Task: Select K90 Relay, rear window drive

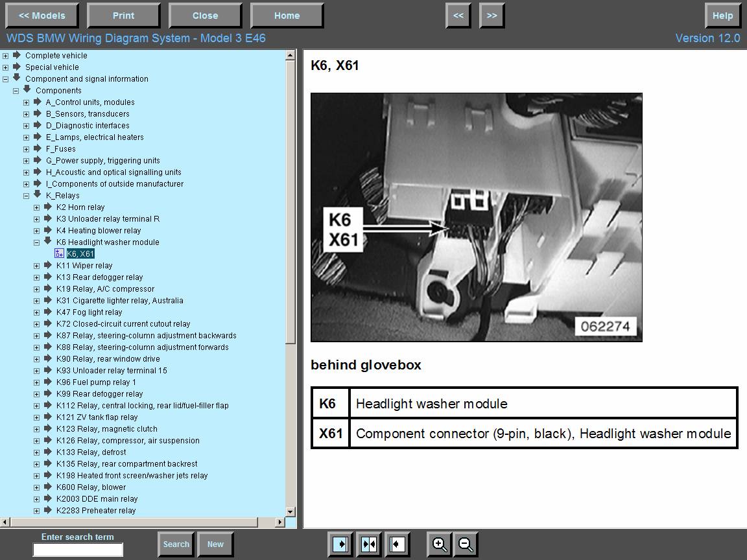Action: pos(108,358)
